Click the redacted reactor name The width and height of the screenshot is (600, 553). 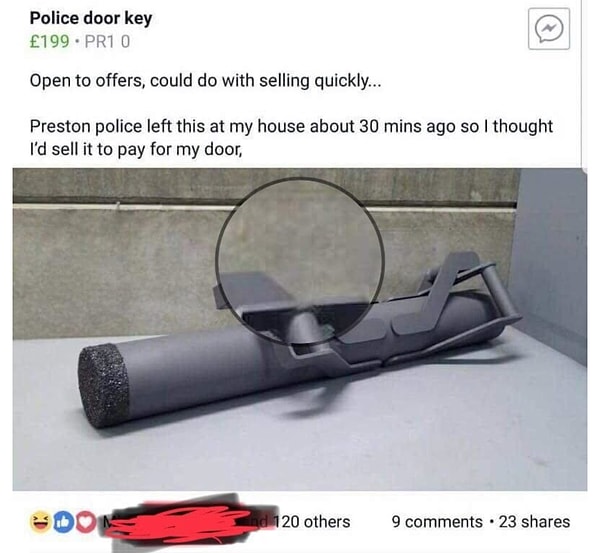coord(184,522)
